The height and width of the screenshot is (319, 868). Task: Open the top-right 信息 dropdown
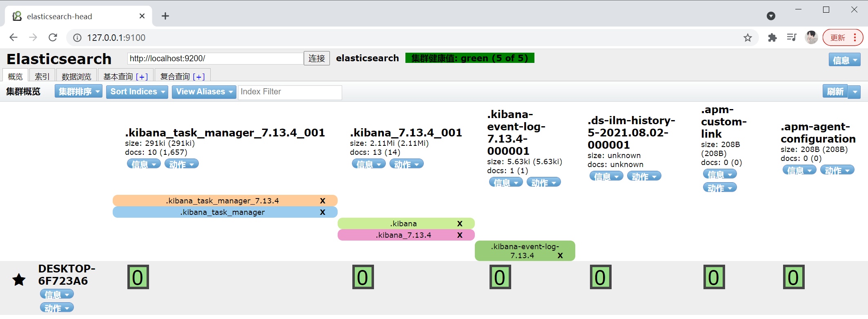pos(844,60)
